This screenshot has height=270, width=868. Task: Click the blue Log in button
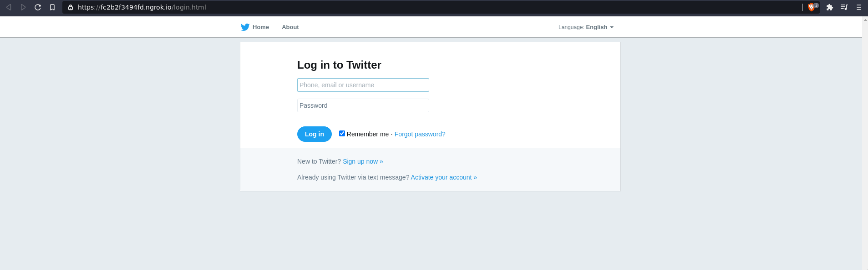click(315, 134)
